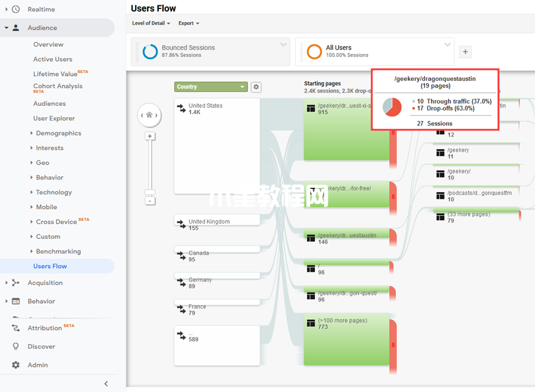This screenshot has height=392, width=535.
Task: Click the zoom slider handle
Action: [x=150, y=193]
